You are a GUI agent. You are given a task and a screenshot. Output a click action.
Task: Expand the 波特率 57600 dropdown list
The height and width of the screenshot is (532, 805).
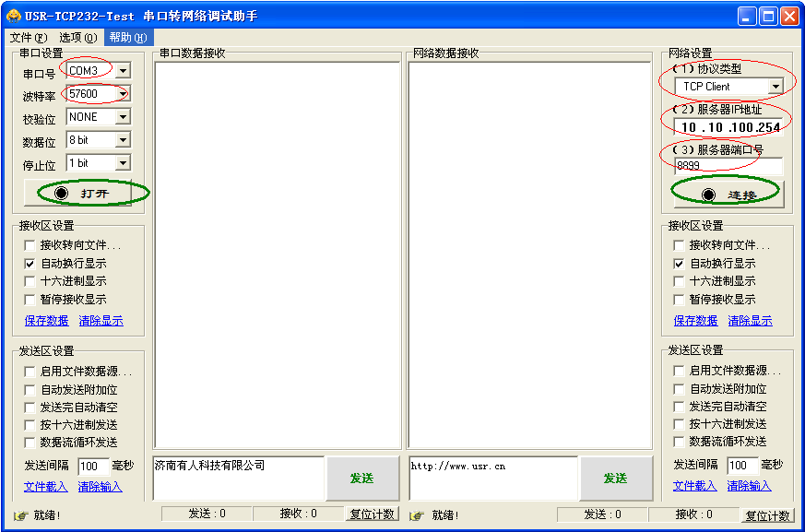point(122,93)
